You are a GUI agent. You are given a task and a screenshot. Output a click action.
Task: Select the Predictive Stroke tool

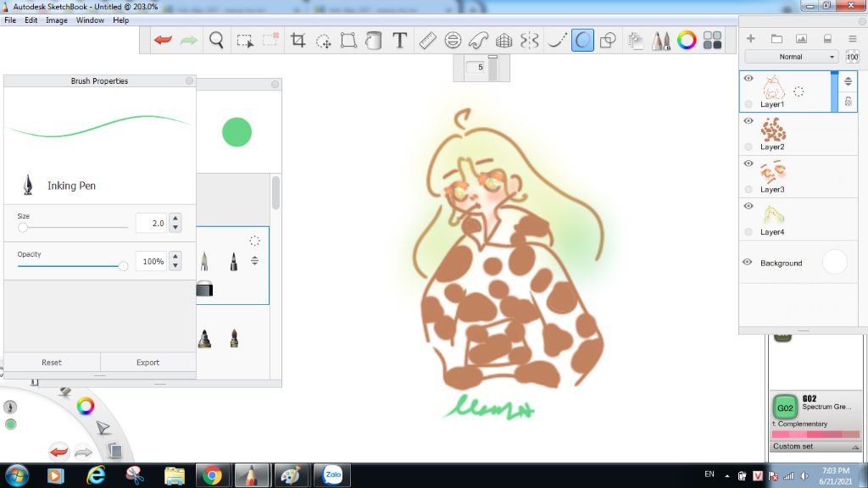pyautogui.click(x=582, y=41)
